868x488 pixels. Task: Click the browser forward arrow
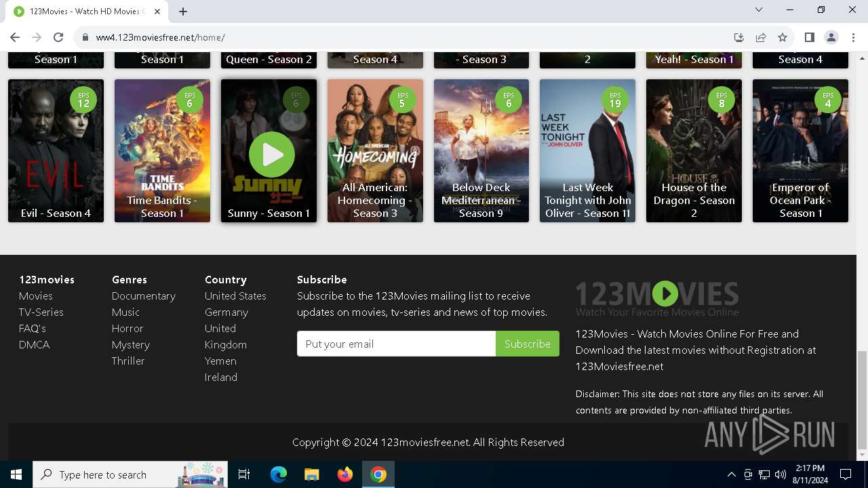tap(37, 37)
